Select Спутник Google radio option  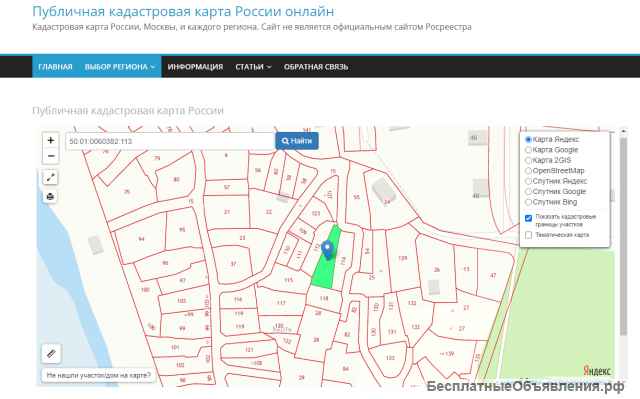click(528, 192)
